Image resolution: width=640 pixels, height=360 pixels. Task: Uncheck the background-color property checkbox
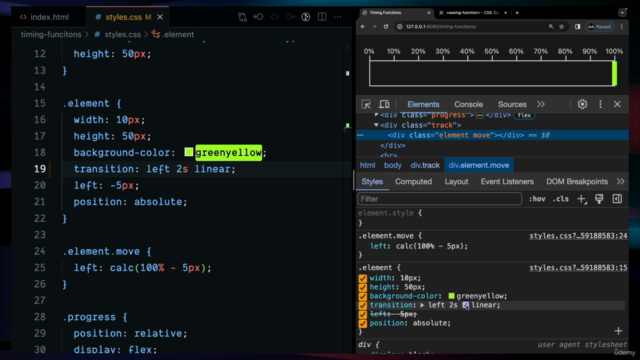[x=362, y=296]
